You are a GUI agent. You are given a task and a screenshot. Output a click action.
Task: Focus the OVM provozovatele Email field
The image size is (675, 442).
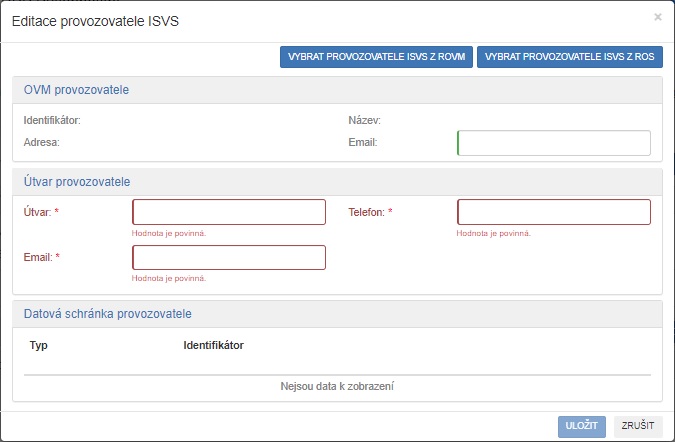[x=553, y=143]
